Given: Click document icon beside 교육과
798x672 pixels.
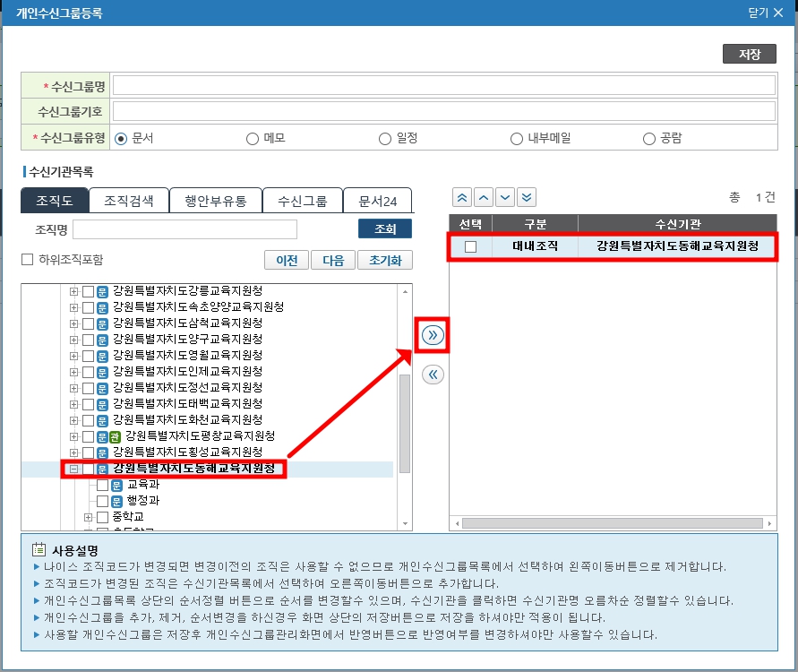Looking at the screenshot, I should [116, 485].
